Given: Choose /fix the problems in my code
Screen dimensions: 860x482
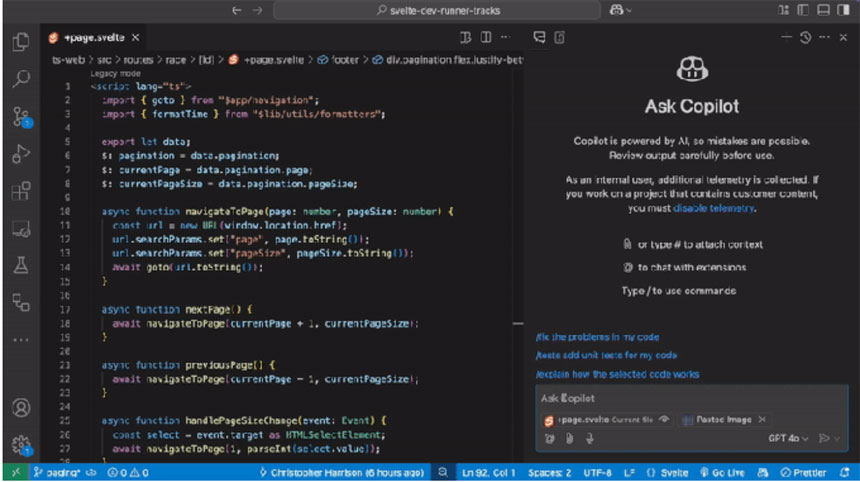Looking at the screenshot, I should pyautogui.click(x=597, y=337).
